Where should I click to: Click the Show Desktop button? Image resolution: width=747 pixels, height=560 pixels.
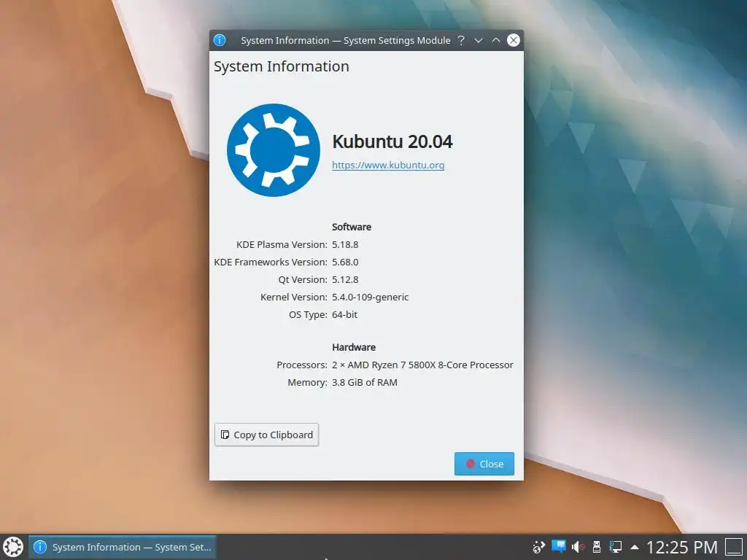click(x=734, y=547)
